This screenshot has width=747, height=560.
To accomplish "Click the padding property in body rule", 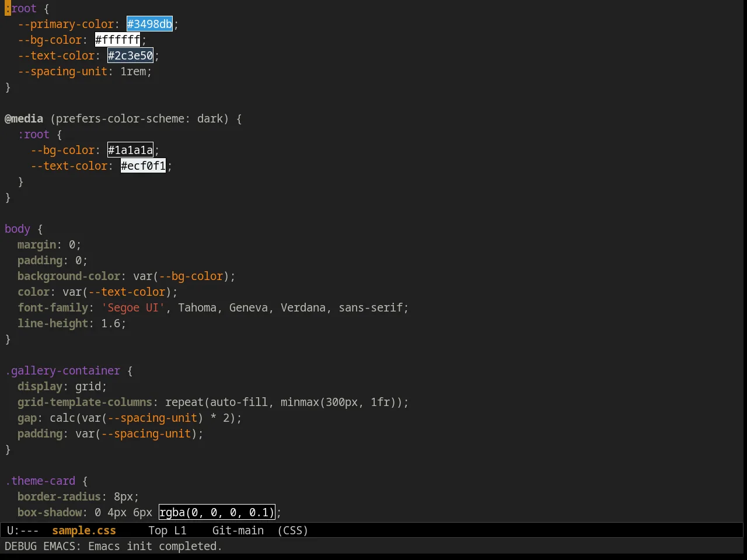I will 40,260.
